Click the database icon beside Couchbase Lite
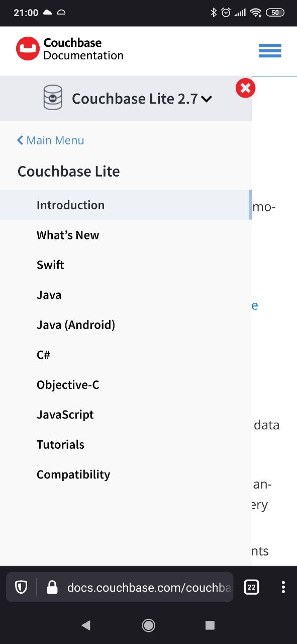 53,98
